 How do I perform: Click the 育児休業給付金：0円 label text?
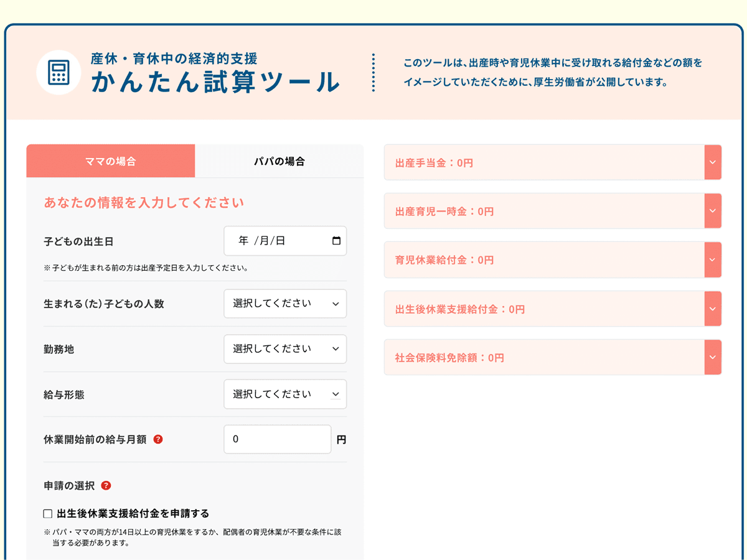[x=444, y=260]
